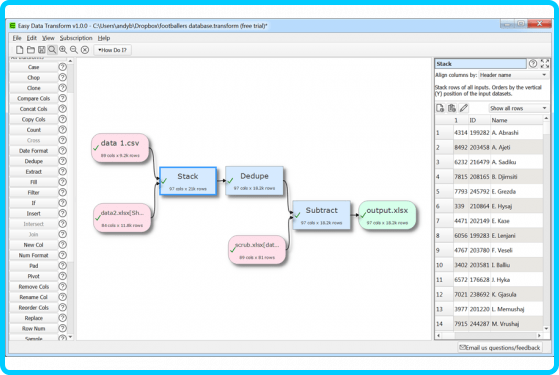Select the scrub.xlsx input node

point(257,250)
